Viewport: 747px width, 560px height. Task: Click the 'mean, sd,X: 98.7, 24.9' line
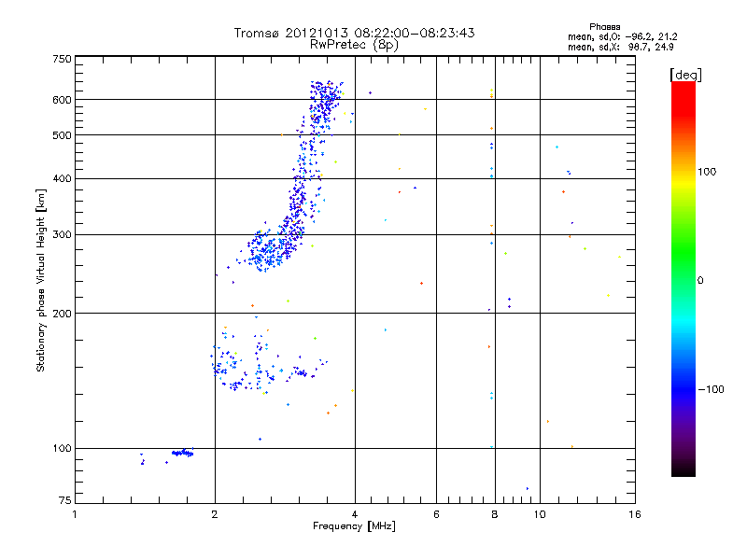click(x=620, y=47)
